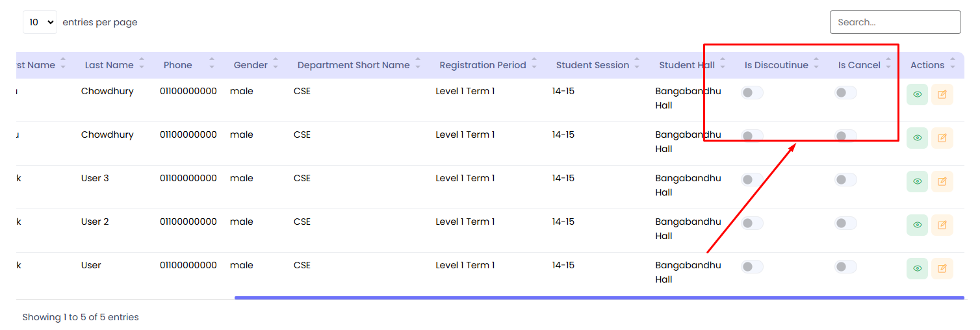The image size is (980, 330).
Task: Enable Is Discontinue for User 3 row
Action: 752,179
